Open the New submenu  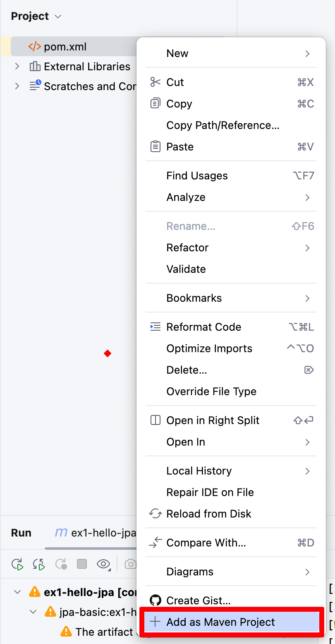[x=232, y=53]
